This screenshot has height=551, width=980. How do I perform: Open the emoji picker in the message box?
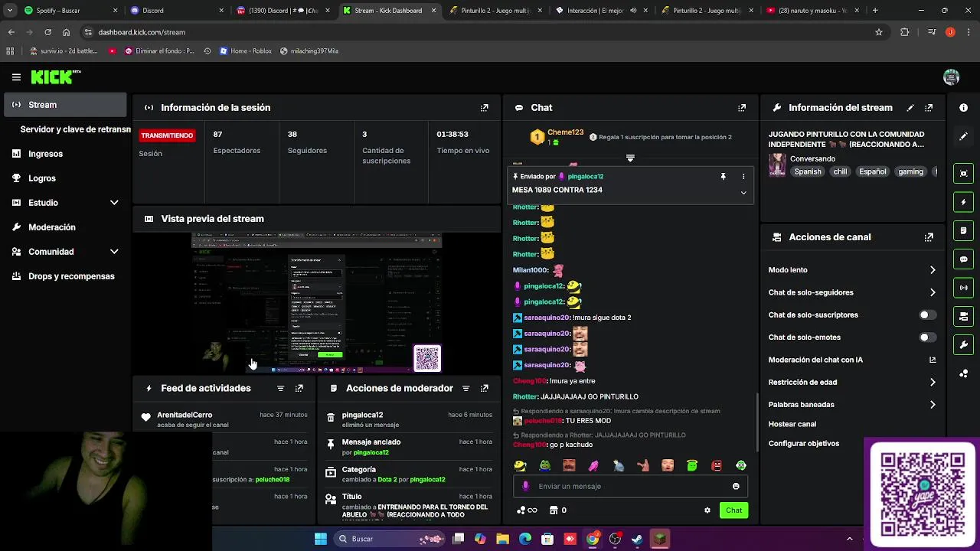736,486
